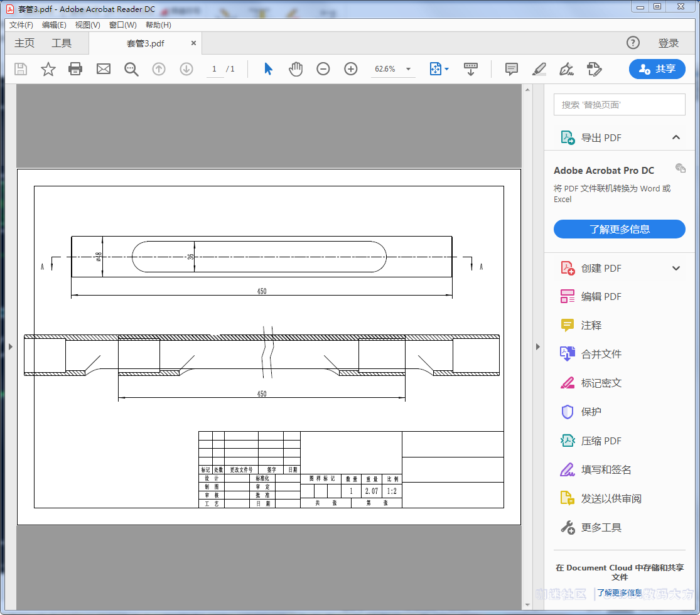
Task: Click the document scrollbar down arrow
Action: coord(528,605)
